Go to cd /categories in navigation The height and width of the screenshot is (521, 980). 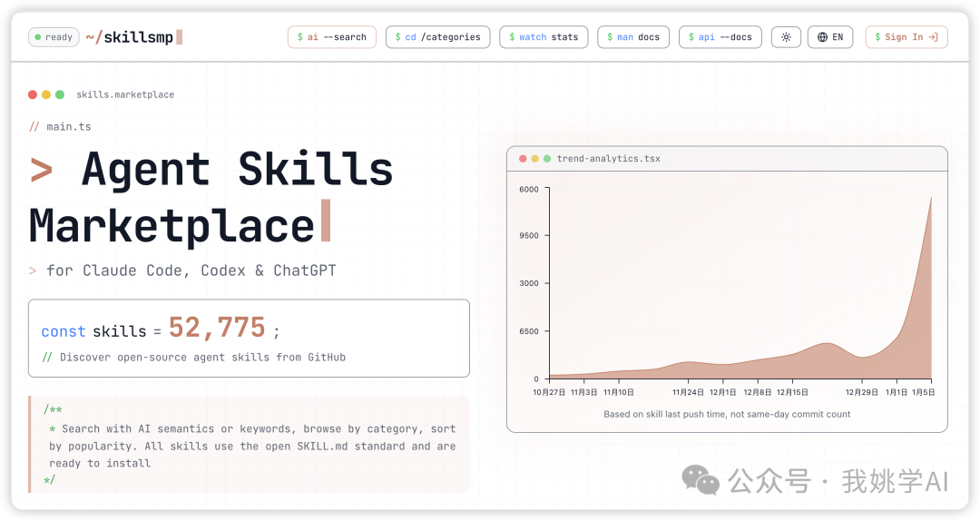click(437, 37)
